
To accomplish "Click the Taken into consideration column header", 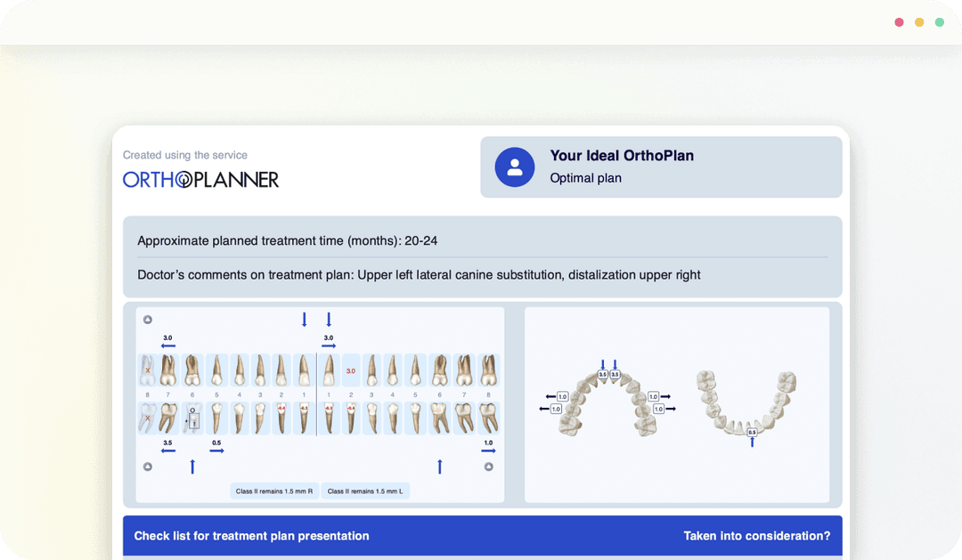I will coord(756,536).
